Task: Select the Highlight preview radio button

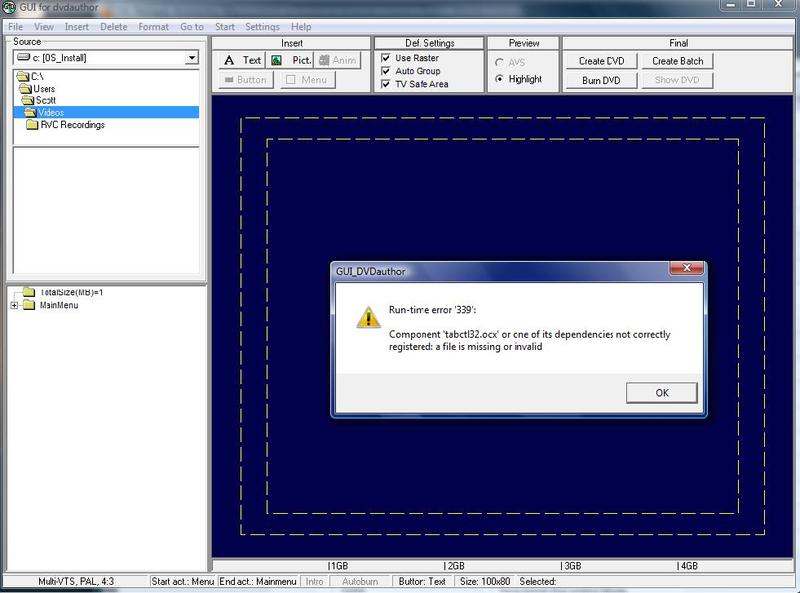Action: (x=499, y=79)
